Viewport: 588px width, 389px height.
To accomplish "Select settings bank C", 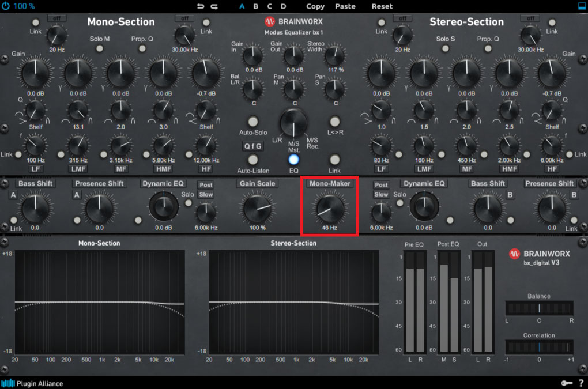I will pyautogui.click(x=270, y=6).
